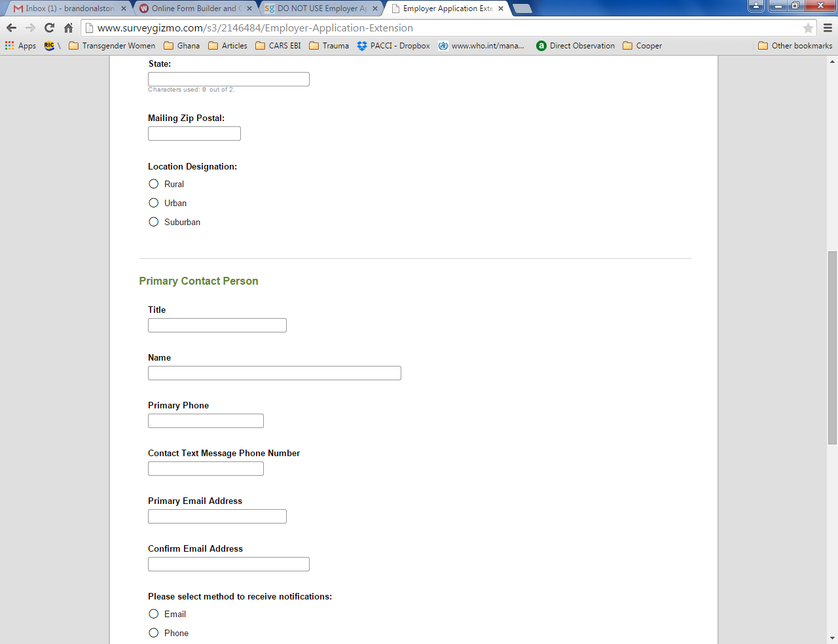The image size is (838, 644).
Task: Select the Urban radio button
Action: [x=154, y=203]
